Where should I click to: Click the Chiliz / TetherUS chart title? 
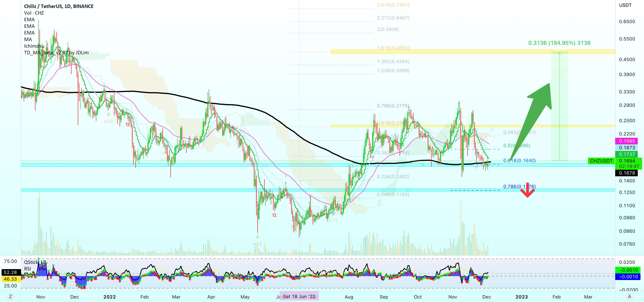click(x=59, y=6)
